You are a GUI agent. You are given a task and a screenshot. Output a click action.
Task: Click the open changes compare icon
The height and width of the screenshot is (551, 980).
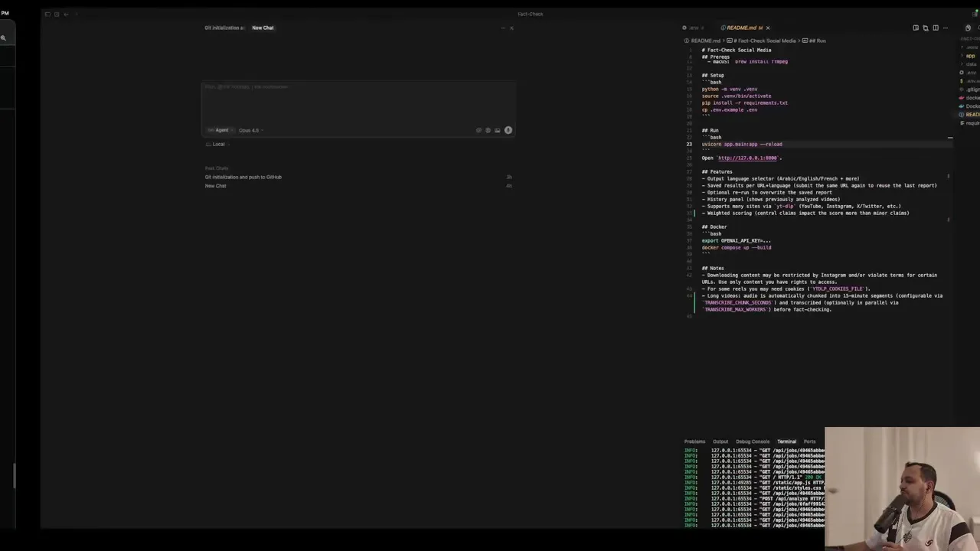926,28
